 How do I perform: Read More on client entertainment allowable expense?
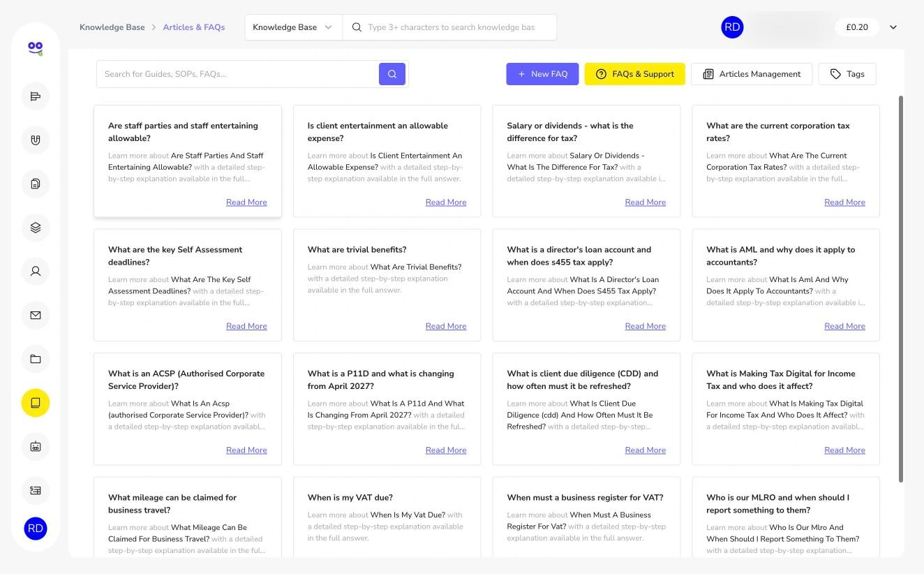(446, 203)
